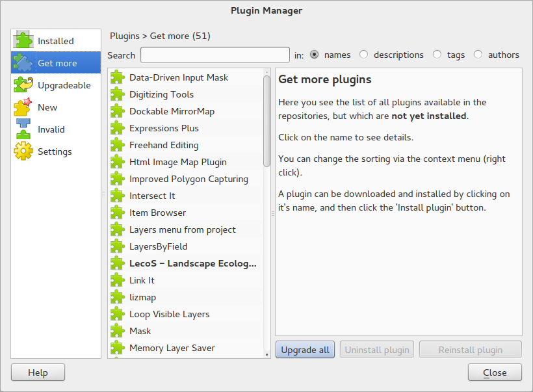Click the plugin list scrollbar handle
Screen dimensions: 533x392
[266, 120]
